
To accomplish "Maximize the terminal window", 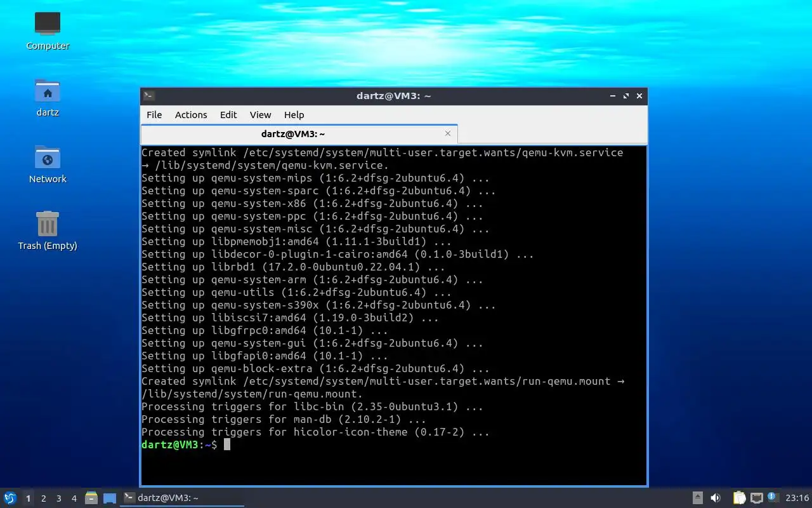I will [626, 96].
